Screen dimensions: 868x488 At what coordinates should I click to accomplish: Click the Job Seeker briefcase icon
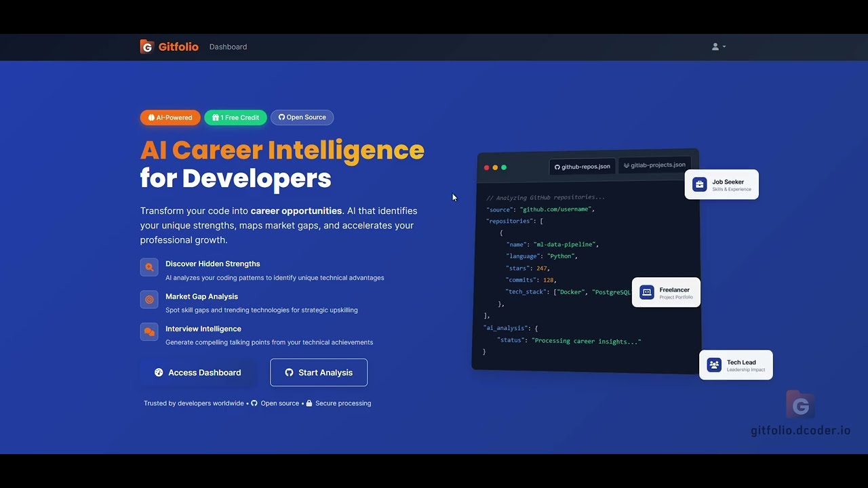(x=700, y=184)
